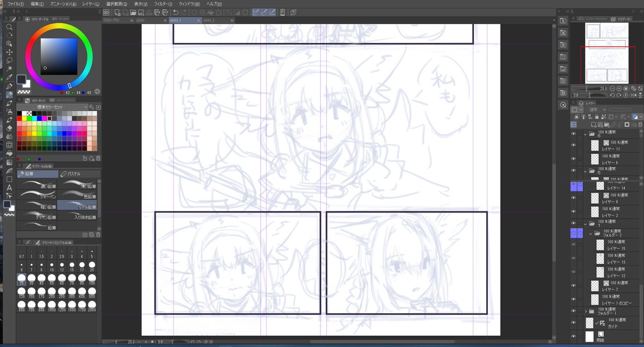Toggle visibility of レイヤー 15

573,246
